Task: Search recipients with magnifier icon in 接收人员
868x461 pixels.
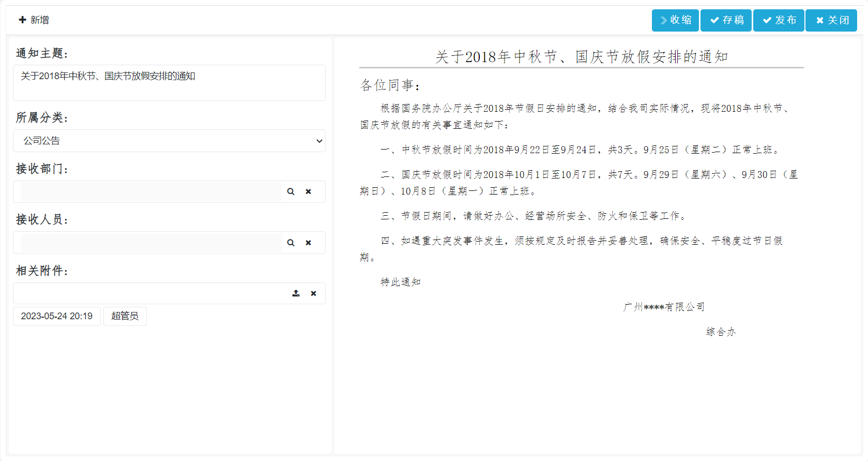Action: click(291, 243)
